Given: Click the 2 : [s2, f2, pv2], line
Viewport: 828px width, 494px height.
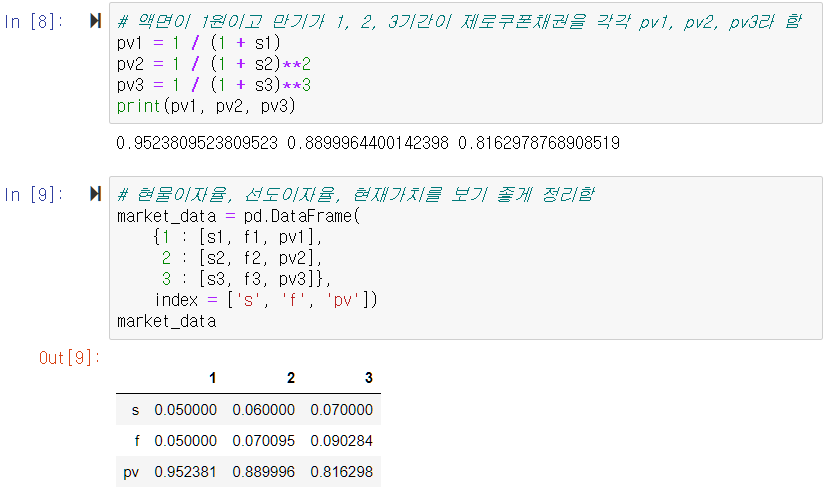Looking at the screenshot, I should pyautogui.click(x=242, y=258).
